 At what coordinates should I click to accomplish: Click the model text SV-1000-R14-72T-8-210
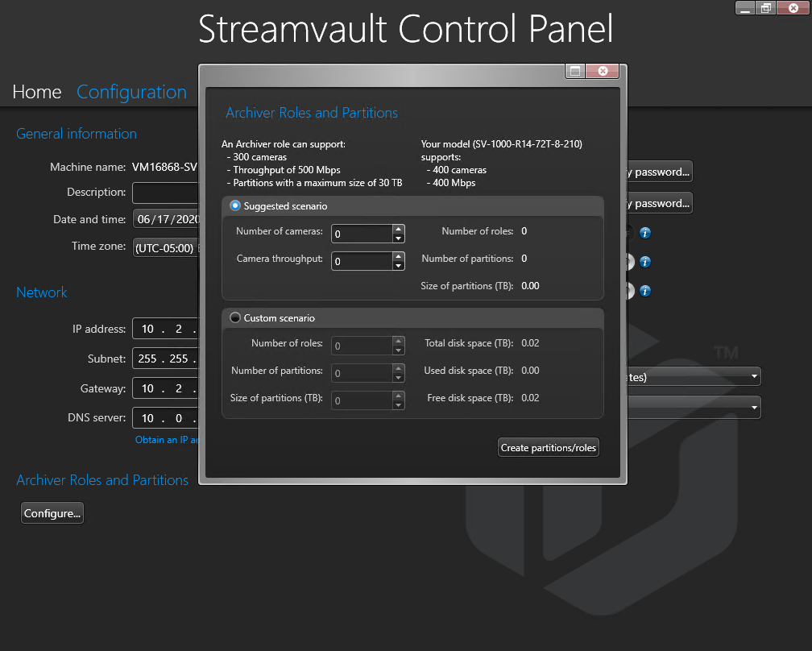527,144
